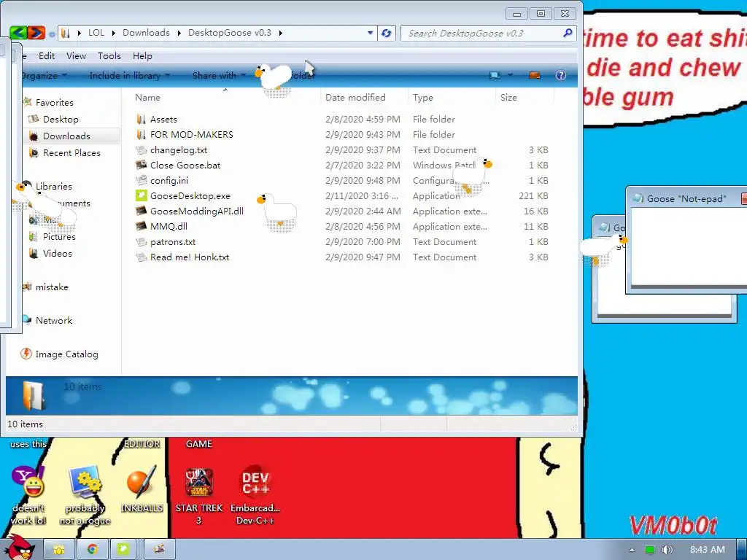Select the MMQ.dll file icon
The width and height of the screenshot is (747, 560).
coord(141,226)
